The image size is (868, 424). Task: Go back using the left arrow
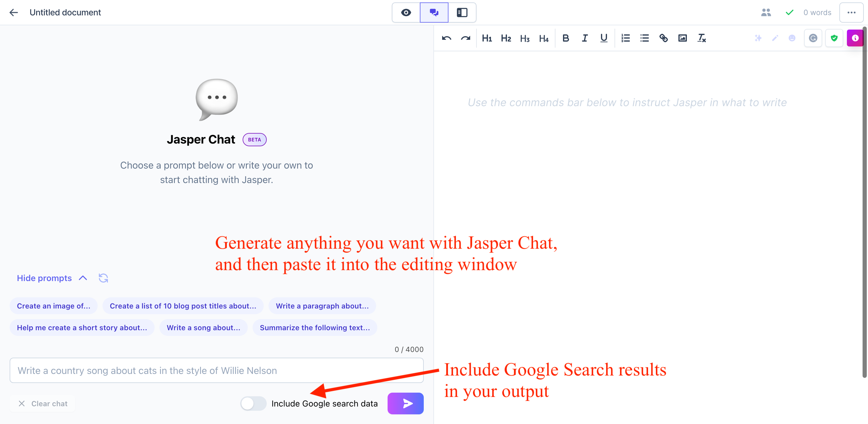click(14, 12)
